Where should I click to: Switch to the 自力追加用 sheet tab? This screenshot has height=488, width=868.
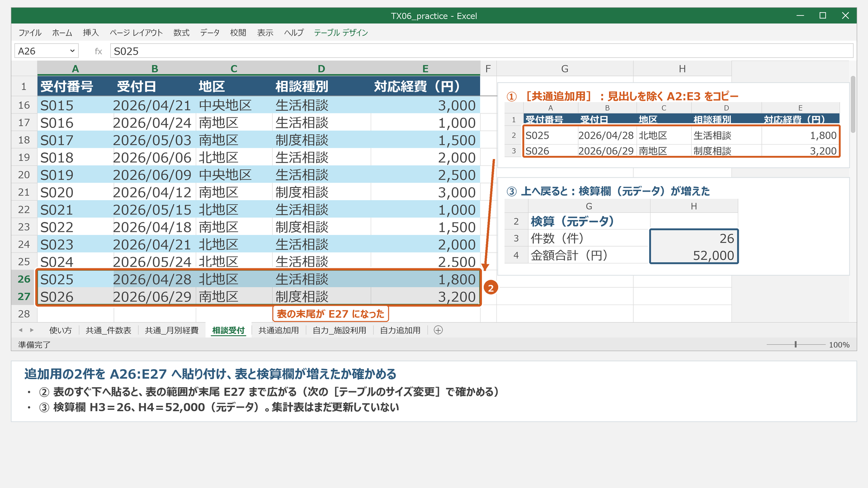pos(400,330)
